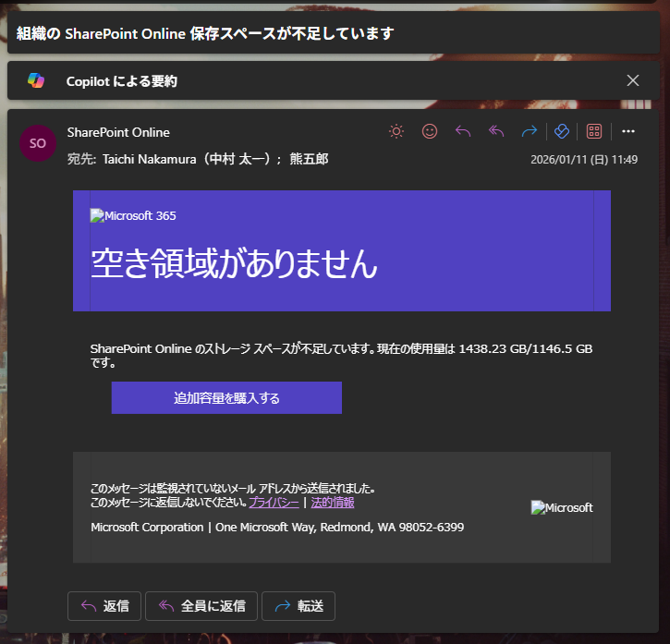The height and width of the screenshot is (644, 670).
Task: Click the SharePoint Online sender name
Action: (118, 132)
